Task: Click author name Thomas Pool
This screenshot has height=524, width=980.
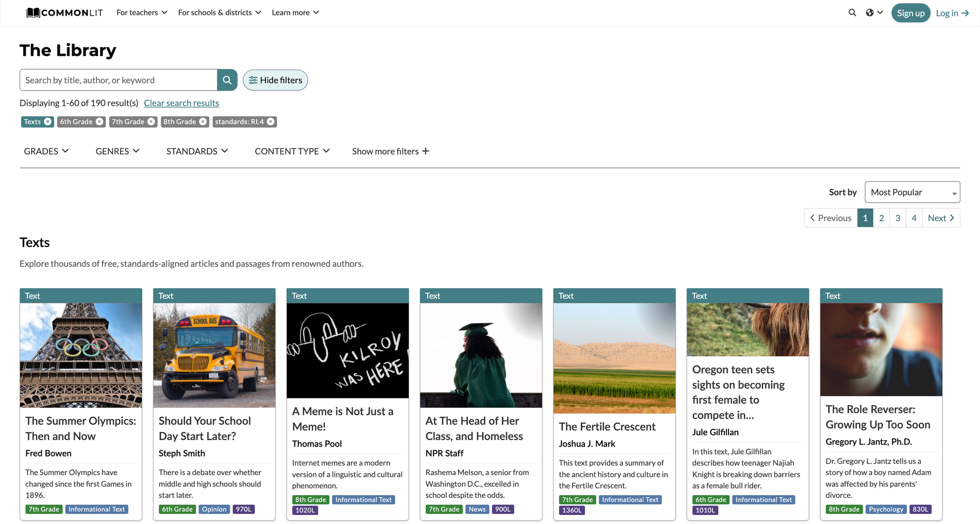Action: pos(317,444)
